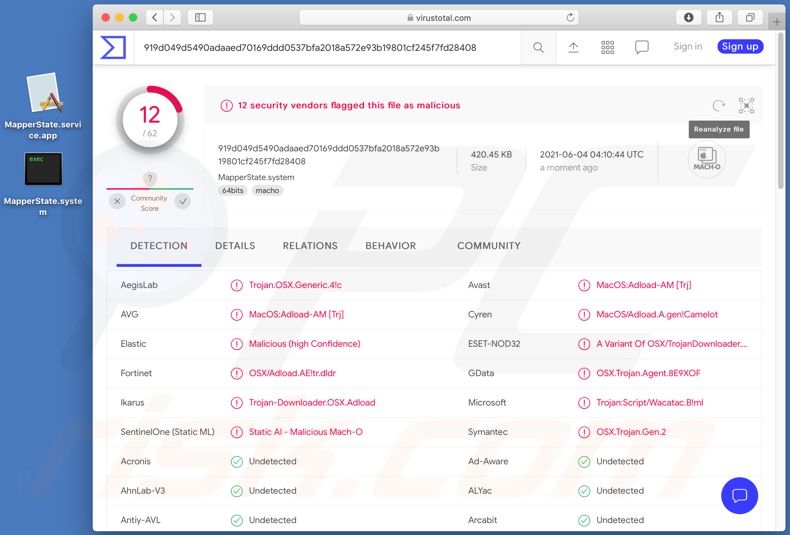Select Acronis undetected check icon
This screenshot has width=790, height=535.
[236, 461]
